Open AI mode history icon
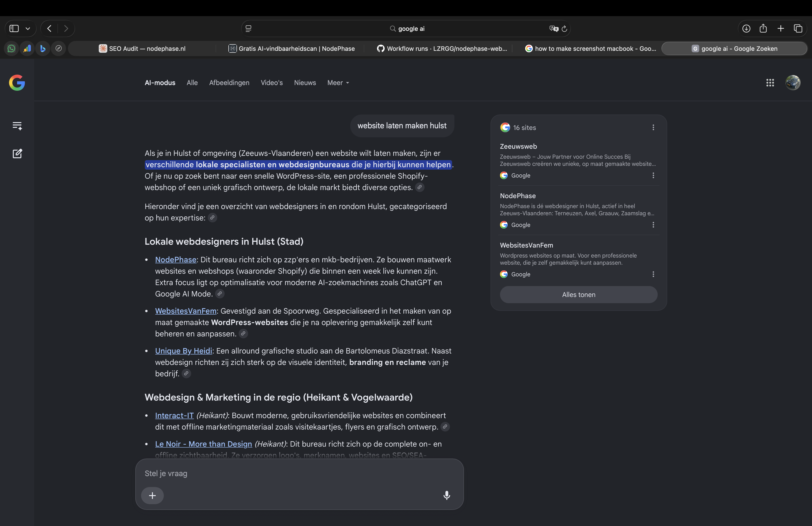 click(17, 126)
